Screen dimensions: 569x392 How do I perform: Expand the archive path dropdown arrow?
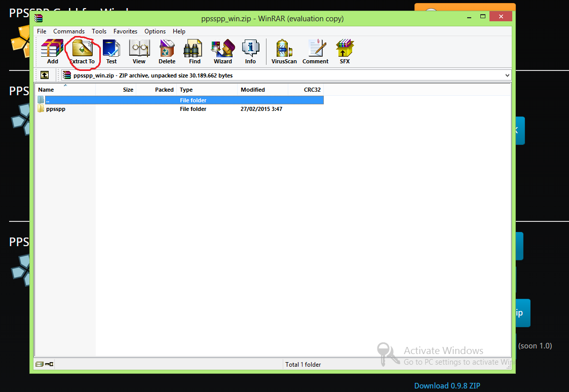507,75
